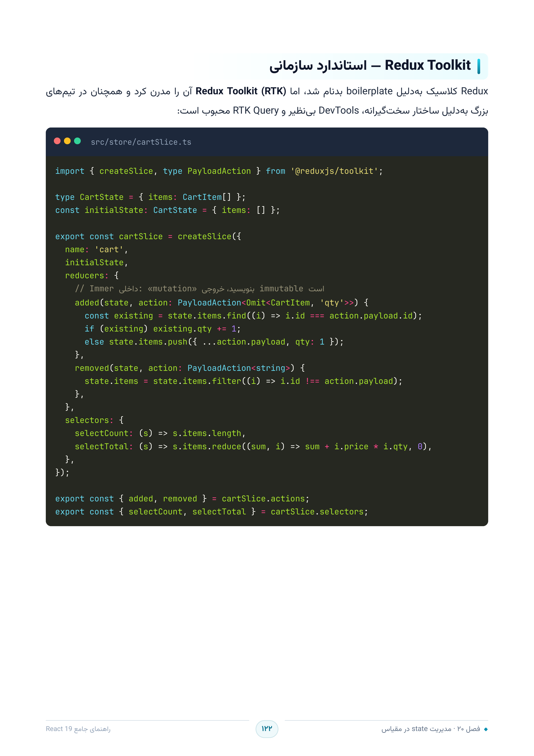Click the green dot in the code block header
The height and width of the screenshot is (756, 534).
tap(78, 141)
